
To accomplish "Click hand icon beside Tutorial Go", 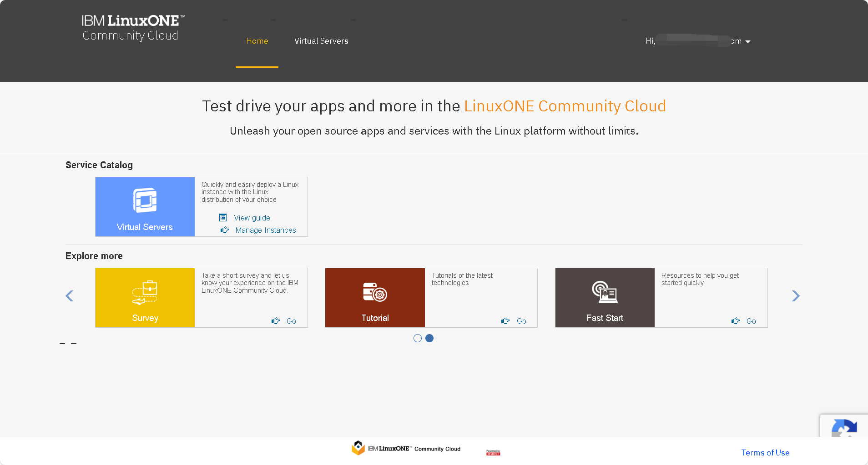I will point(505,321).
